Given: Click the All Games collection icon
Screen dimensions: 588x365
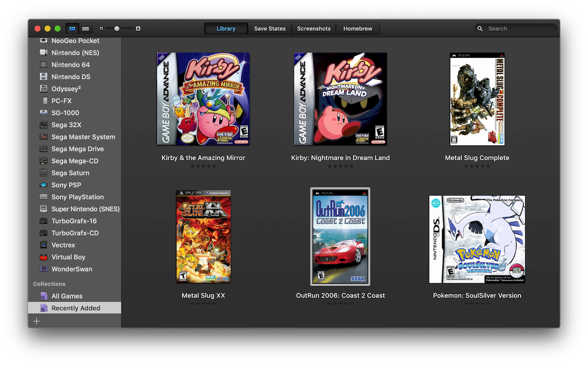Looking at the screenshot, I should tap(43, 296).
